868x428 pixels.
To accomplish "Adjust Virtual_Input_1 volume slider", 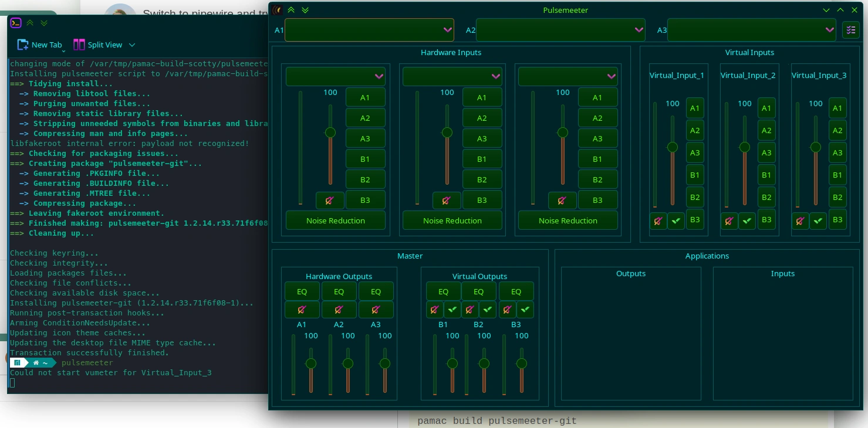I will [x=673, y=147].
